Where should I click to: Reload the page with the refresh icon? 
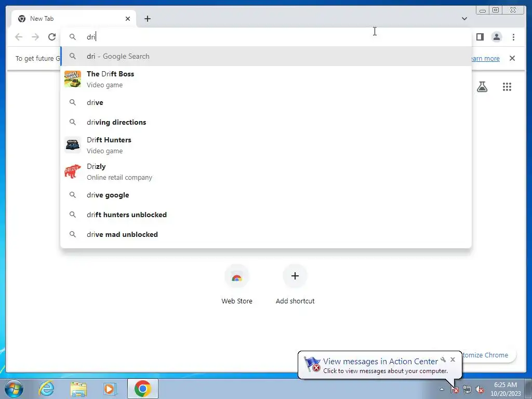[x=52, y=37]
